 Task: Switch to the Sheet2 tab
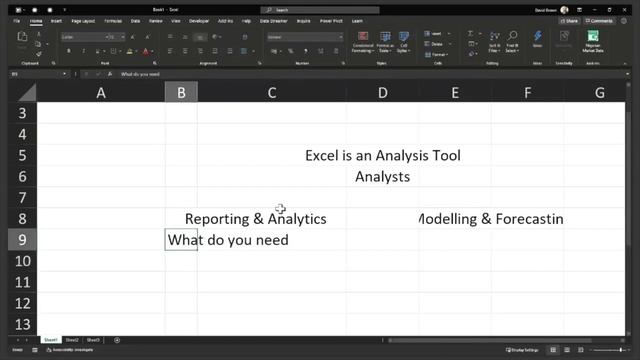click(72, 340)
